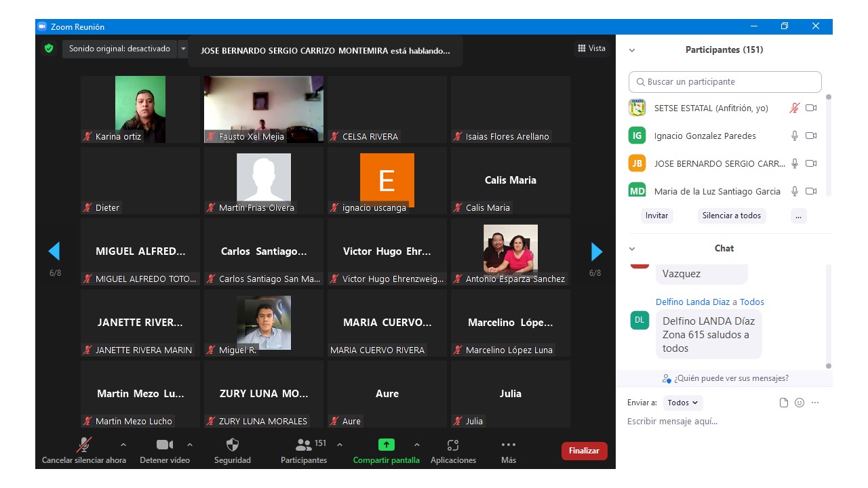
Task: Click SETSE ESTATAL camera icon
Action: pyautogui.click(x=811, y=108)
